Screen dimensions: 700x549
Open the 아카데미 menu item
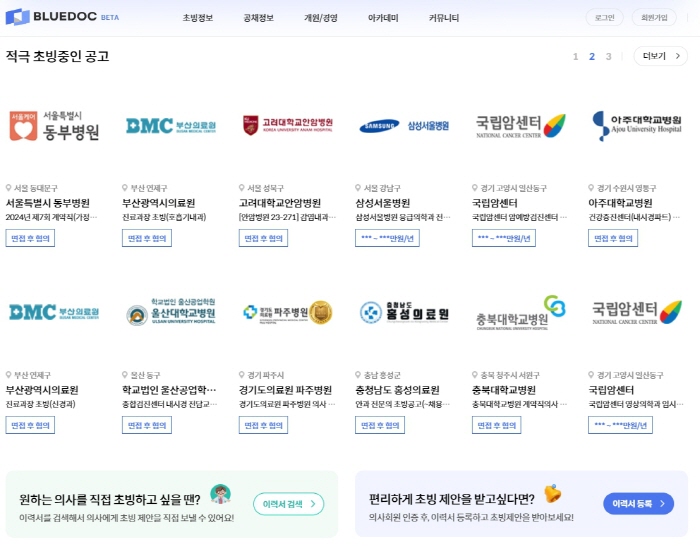click(x=383, y=18)
